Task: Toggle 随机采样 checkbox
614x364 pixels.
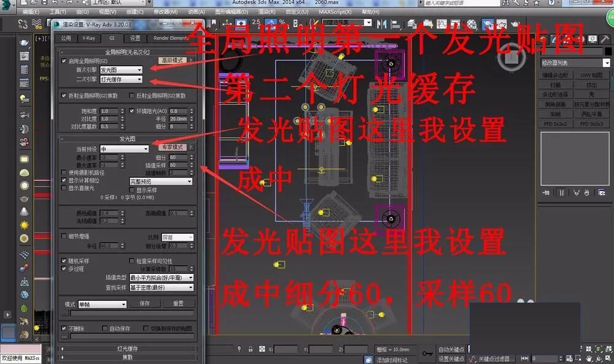Action: tap(64, 261)
